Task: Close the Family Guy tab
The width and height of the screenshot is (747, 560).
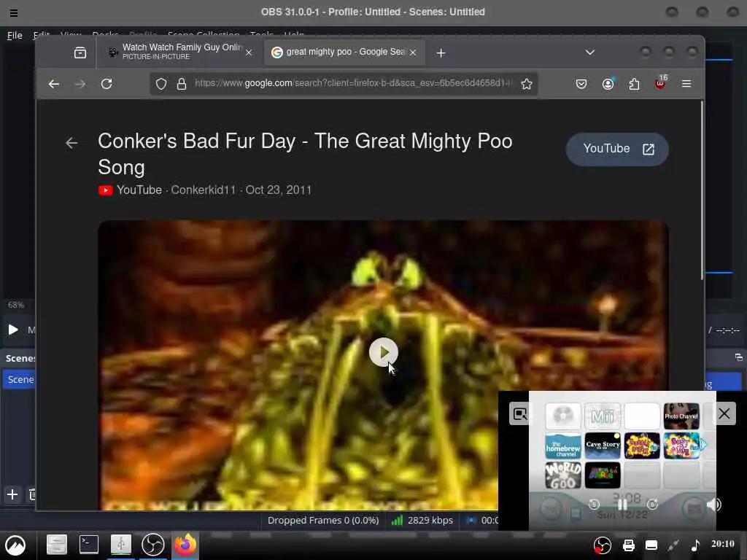Action: click(x=249, y=52)
